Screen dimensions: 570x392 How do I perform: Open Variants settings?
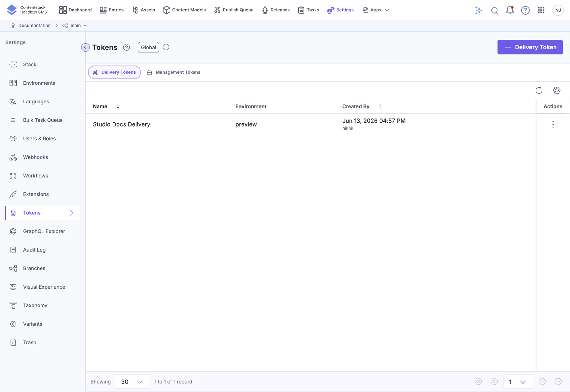pyautogui.click(x=42, y=324)
